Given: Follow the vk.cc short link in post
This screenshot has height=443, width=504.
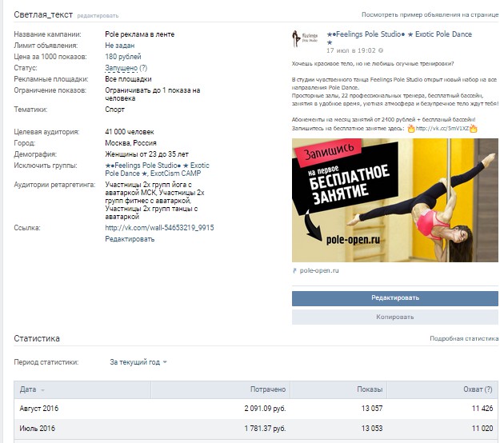Looking at the screenshot, I should click(x=442, y=129).
